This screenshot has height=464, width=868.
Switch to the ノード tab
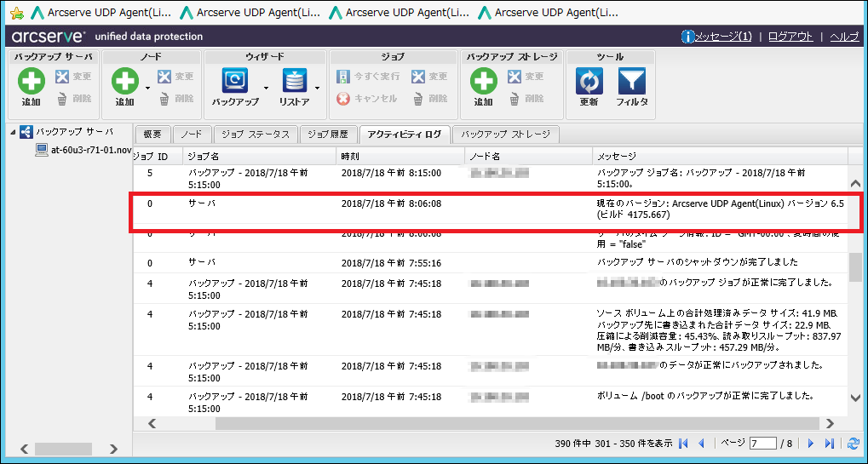click(192, 135)
